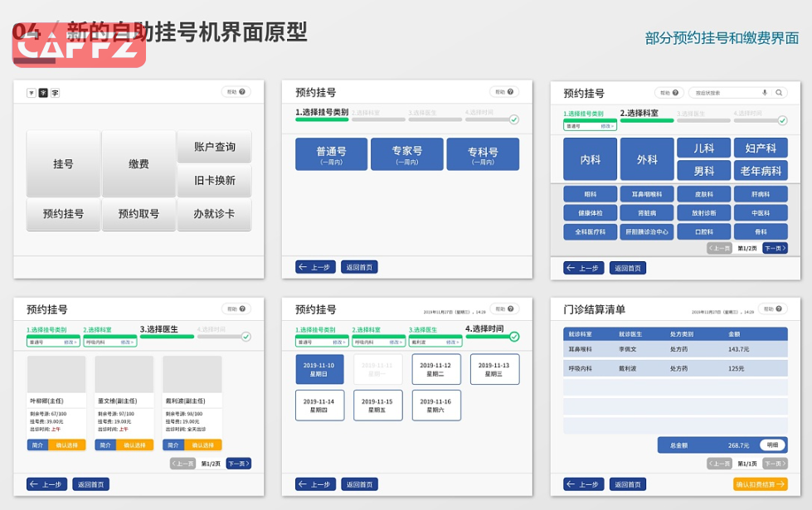Select the smallest font size icon on home screen
The height and width of the screenshot is (510, 812).
coord(32,93)
